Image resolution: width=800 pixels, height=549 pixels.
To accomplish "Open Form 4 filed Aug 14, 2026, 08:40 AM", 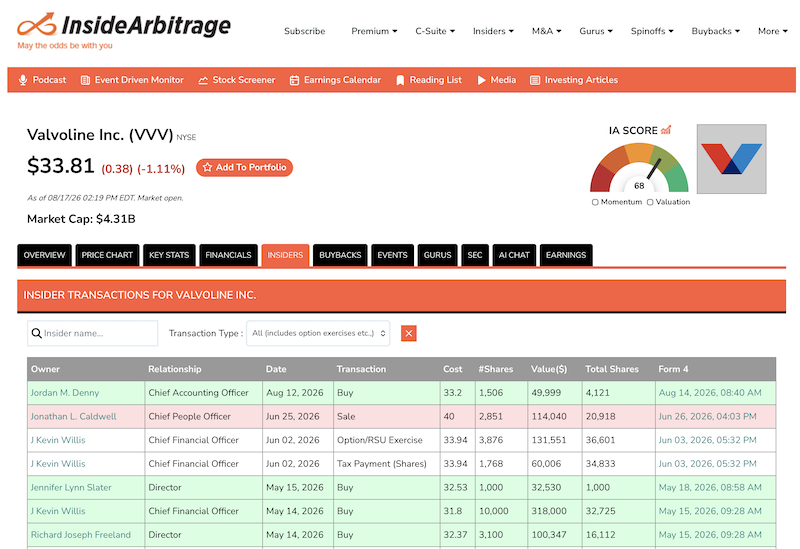I will coord(710,393).
